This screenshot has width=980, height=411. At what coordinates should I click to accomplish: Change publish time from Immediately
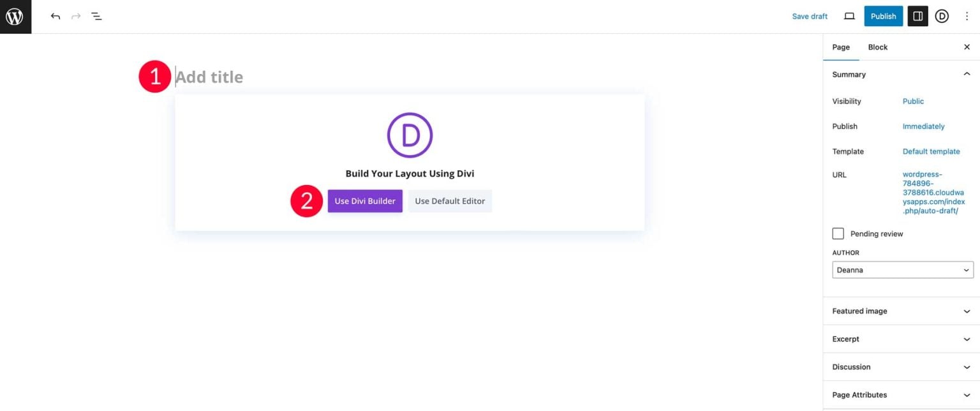[x=923, y=126]
